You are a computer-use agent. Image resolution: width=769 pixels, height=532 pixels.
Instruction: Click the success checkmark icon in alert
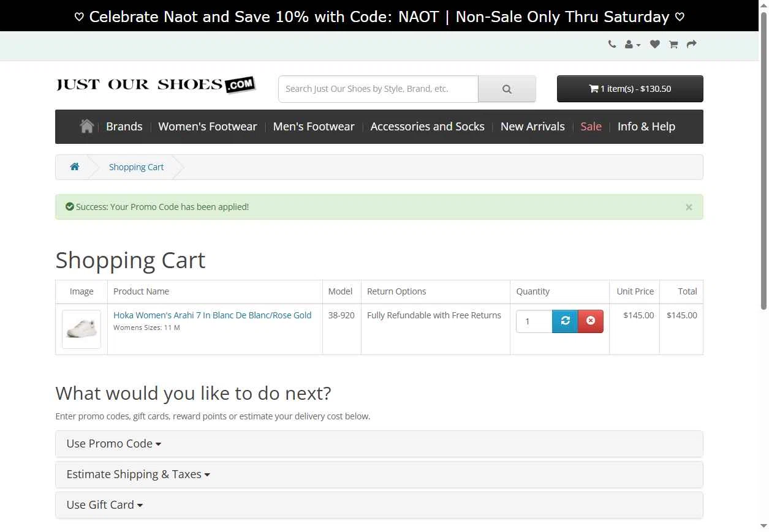tap(70, 207)
